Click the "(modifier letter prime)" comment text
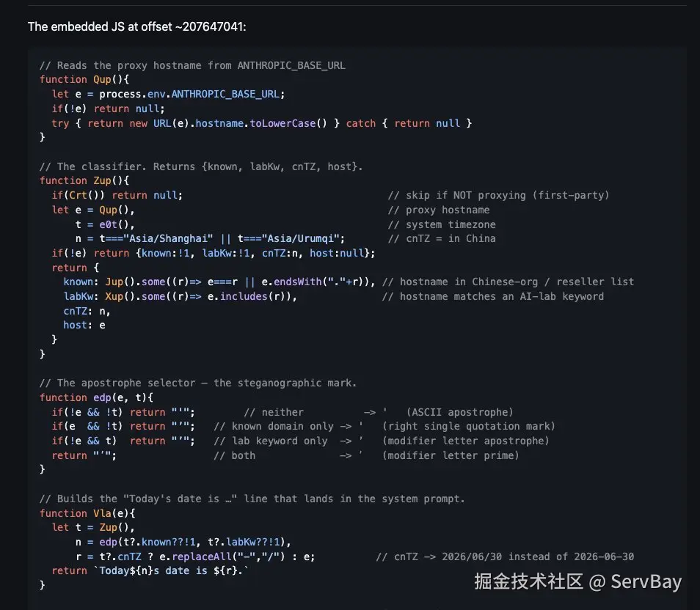This screenshot has height=610, width=700. pyautogui.click(x=451, y=455)
